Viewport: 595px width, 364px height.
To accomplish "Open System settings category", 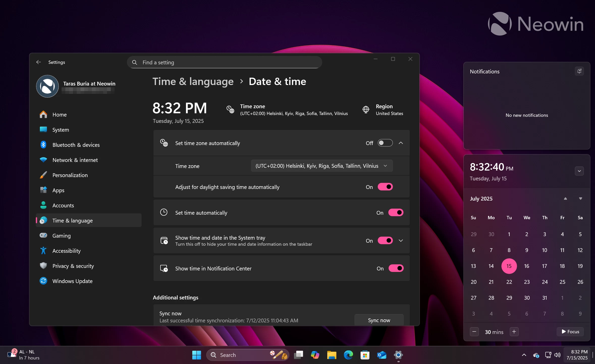I will click(x=89, y=130).
